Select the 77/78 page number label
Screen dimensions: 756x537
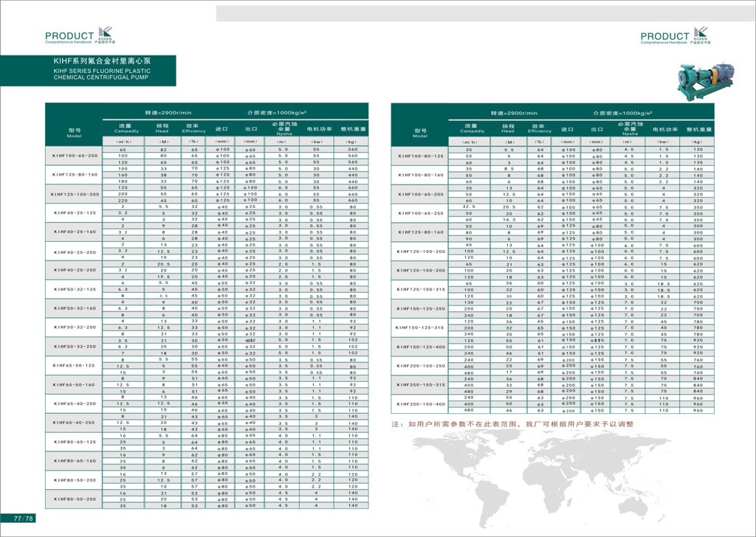[24, 518]
